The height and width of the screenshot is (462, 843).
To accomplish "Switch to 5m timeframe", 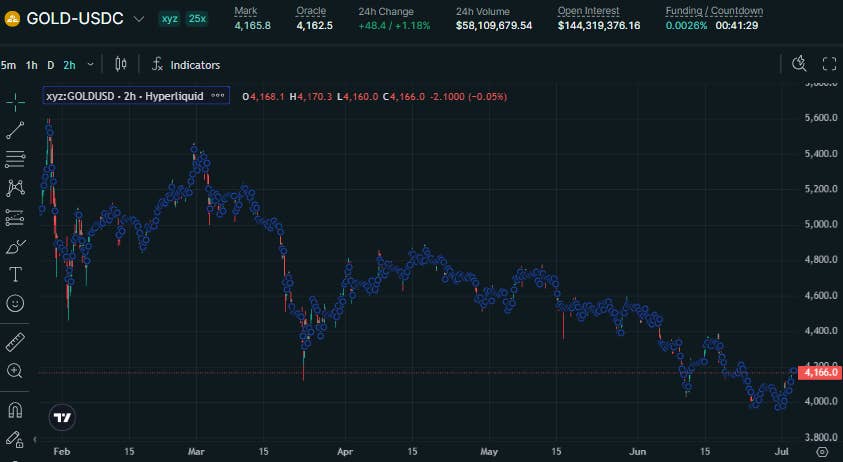I will coord(9,65).
